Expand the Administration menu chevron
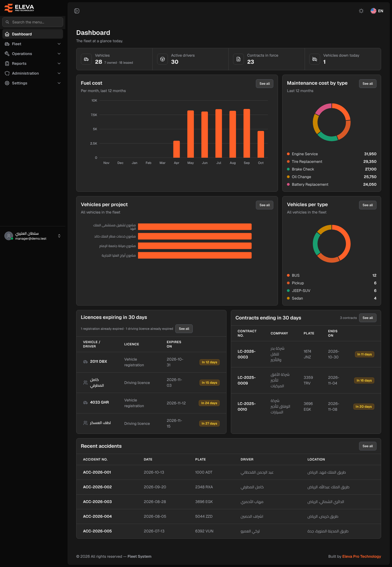 [x=59, y=73]
